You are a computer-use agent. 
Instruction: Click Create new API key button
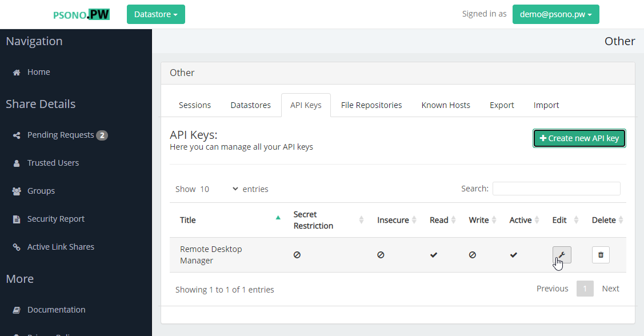[x=579, y=138]
